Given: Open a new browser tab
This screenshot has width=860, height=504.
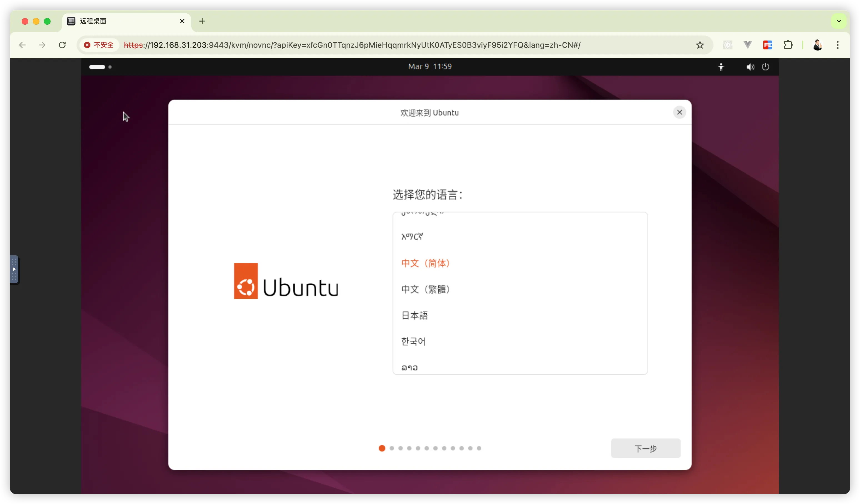Looking at the screenshot, I should [202, 21].
